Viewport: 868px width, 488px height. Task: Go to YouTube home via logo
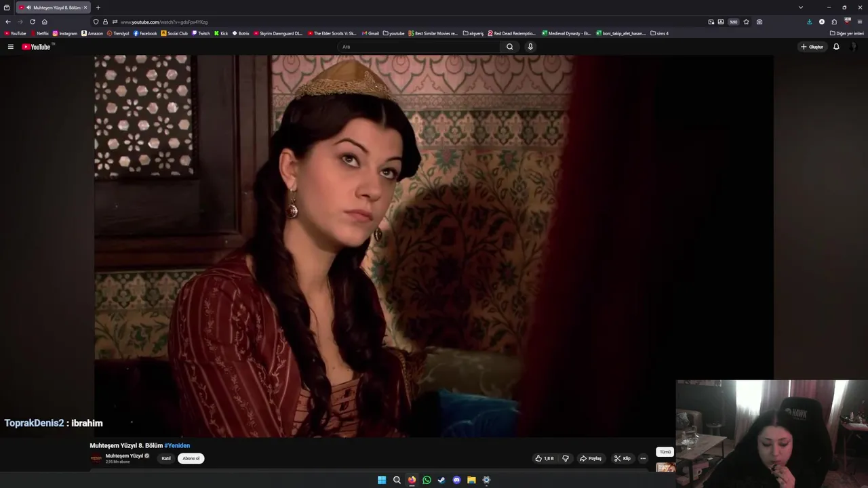[x=37, y=47]
